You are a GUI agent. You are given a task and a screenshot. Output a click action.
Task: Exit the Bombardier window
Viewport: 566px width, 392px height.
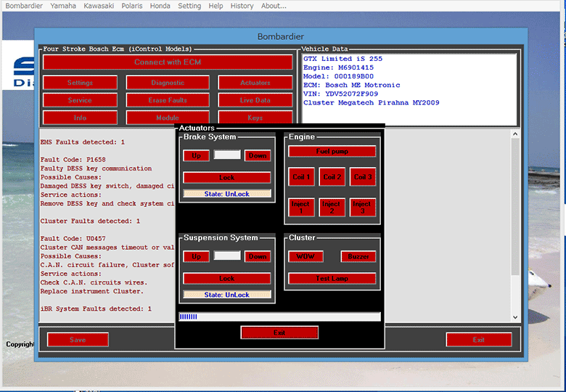[479, 340]
